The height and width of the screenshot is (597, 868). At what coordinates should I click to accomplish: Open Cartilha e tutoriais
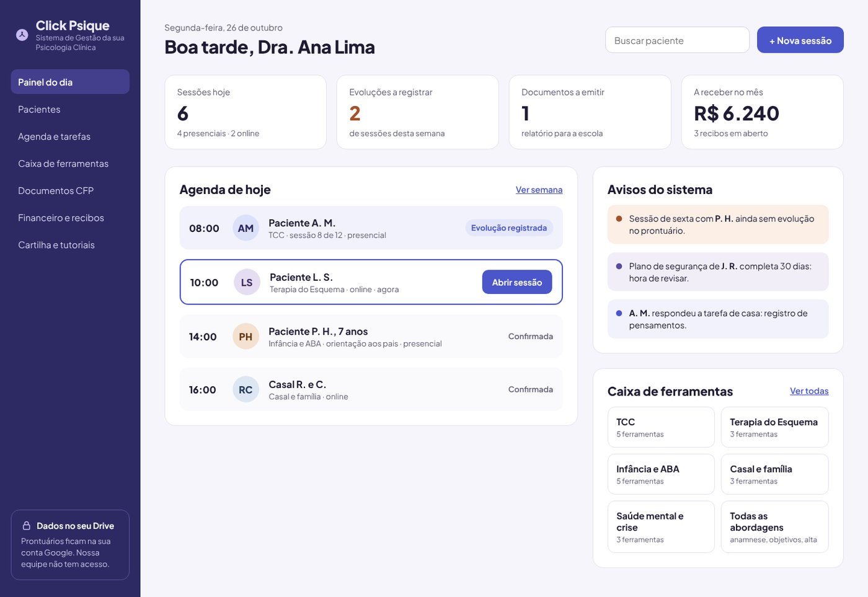(x=70, y=245)
